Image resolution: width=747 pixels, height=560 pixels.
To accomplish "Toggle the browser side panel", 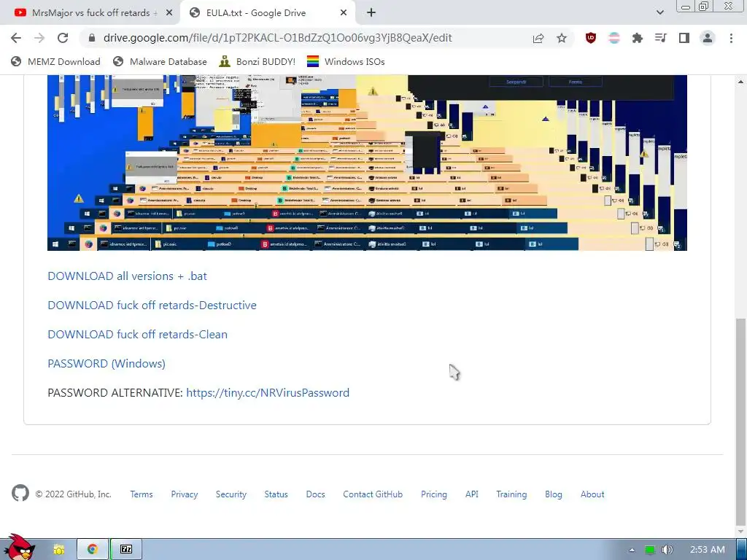I will click(684, 38).
